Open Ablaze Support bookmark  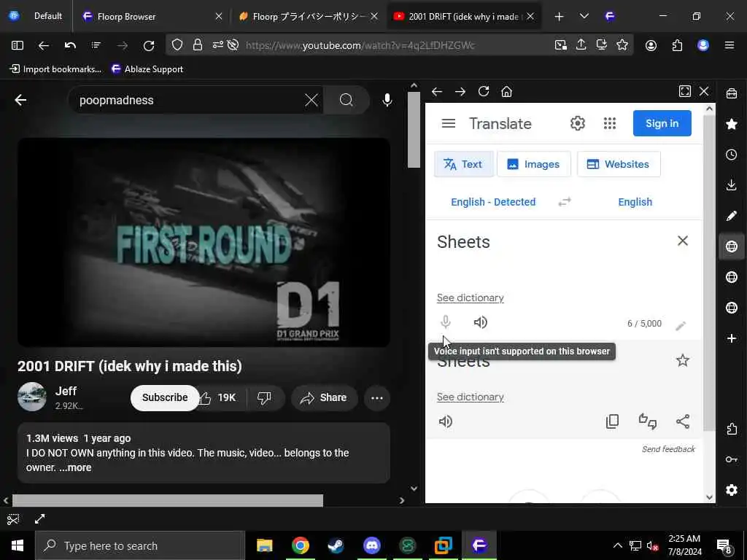tap(147, 69)
